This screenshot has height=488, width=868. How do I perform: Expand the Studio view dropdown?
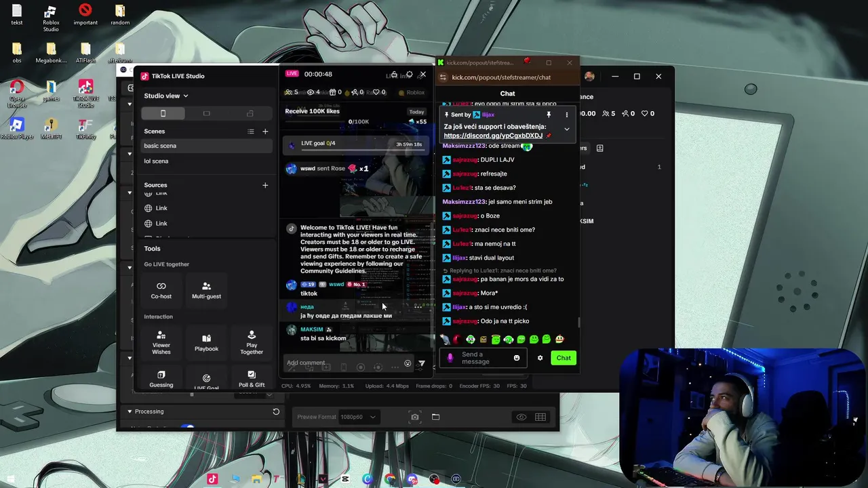click(x=166, y=96)
